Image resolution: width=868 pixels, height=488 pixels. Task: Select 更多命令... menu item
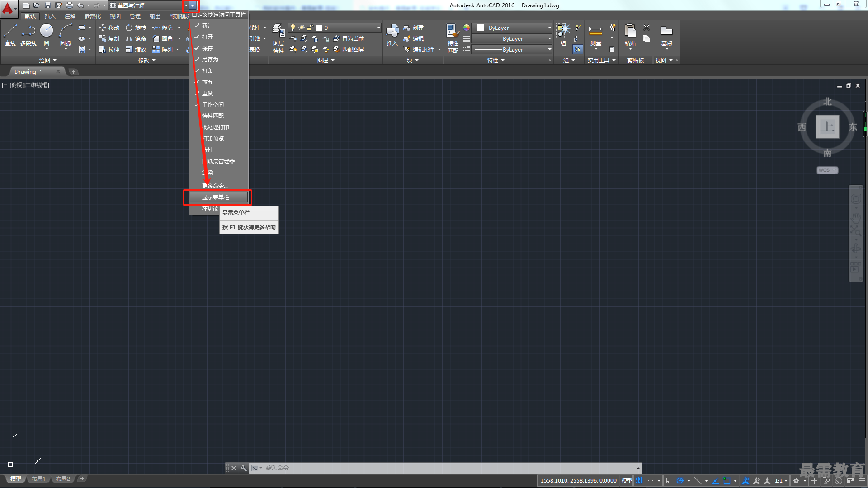click(x=219, y=186)
